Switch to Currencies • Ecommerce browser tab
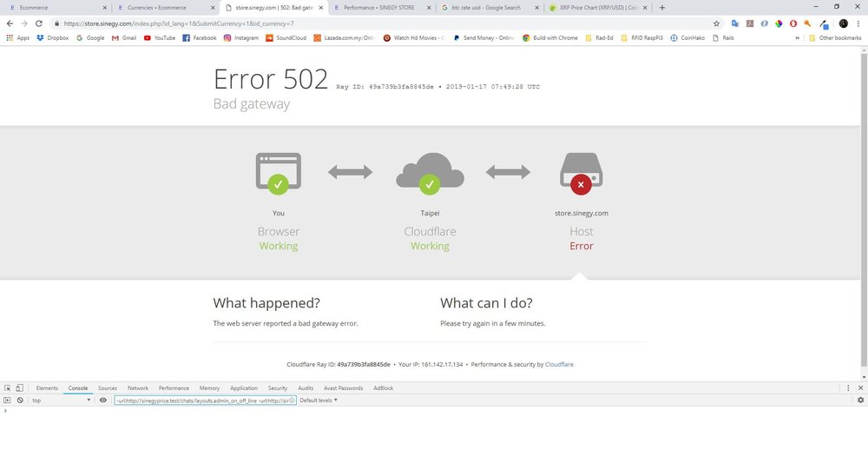The image size is (868, 470). (164, 8)
